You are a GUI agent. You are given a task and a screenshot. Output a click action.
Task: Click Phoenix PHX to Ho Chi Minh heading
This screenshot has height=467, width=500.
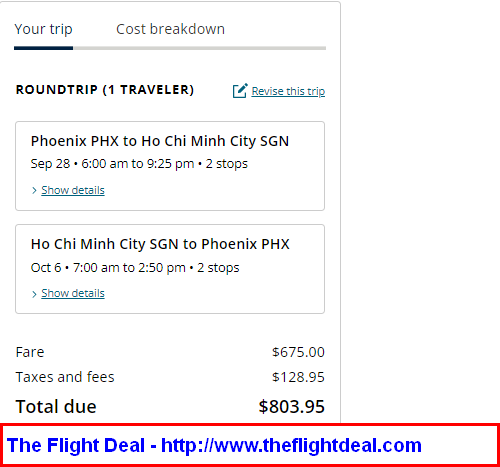160,141
